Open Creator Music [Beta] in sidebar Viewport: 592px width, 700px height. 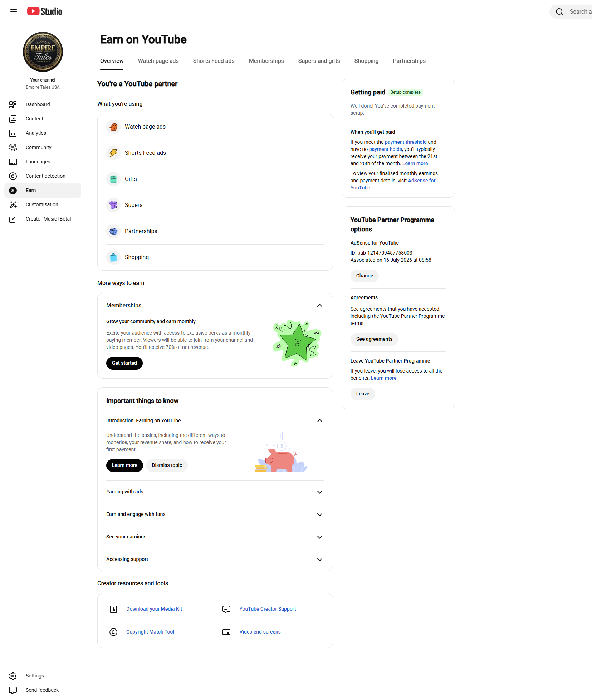pyautogui.click(x=43, y=219)
